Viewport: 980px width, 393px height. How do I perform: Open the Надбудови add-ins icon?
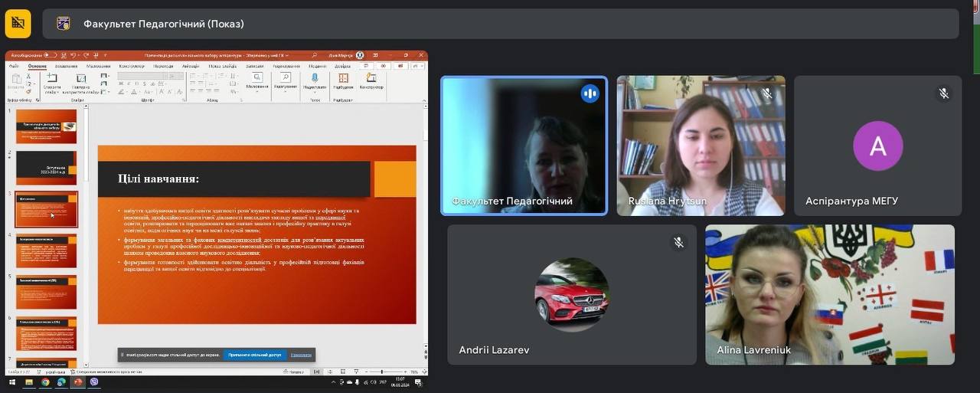(x=343, y=78)
